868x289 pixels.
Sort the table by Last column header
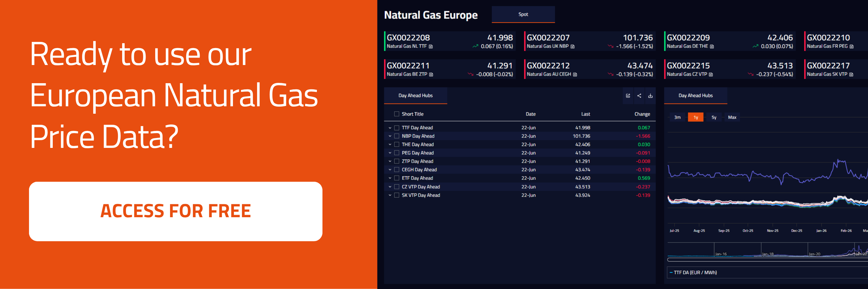click(x=585, y=114)
